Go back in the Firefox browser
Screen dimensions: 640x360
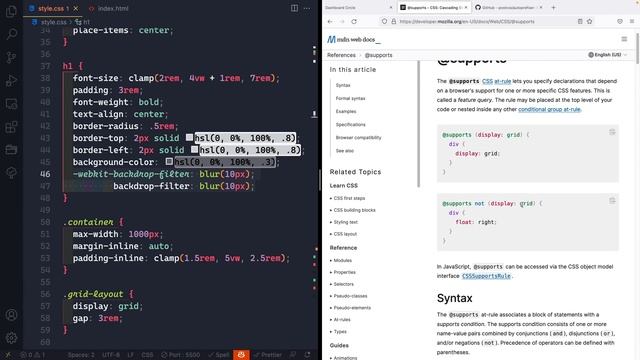(330, 21)
